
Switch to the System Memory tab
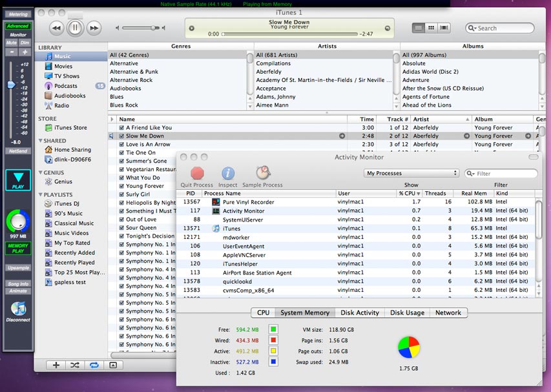305,313
